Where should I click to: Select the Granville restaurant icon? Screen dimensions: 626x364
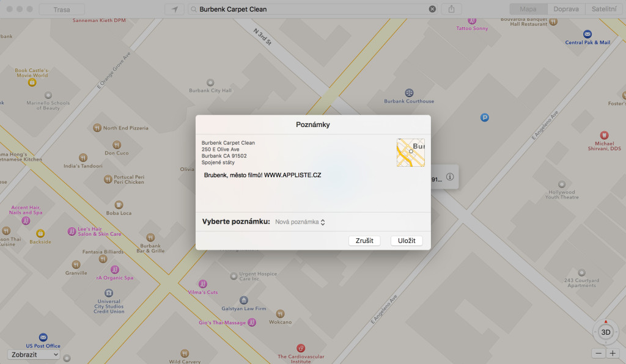[x=76, y=264]
